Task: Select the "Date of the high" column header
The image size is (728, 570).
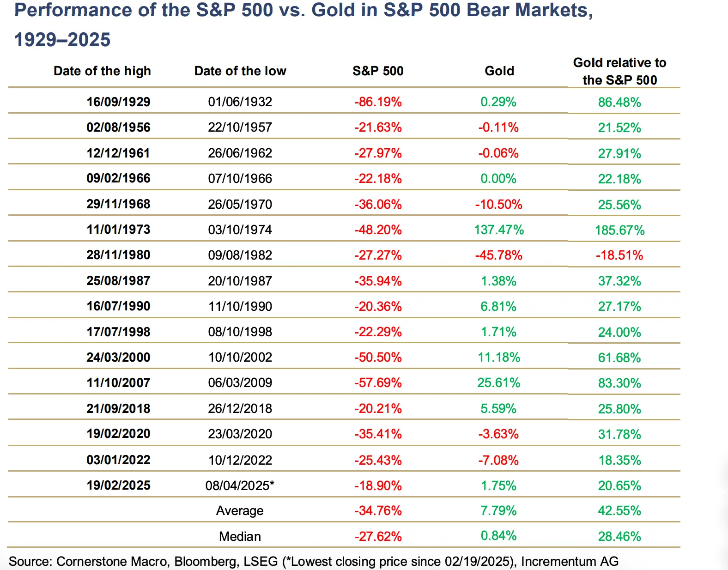Action: (x=102, y=71)
